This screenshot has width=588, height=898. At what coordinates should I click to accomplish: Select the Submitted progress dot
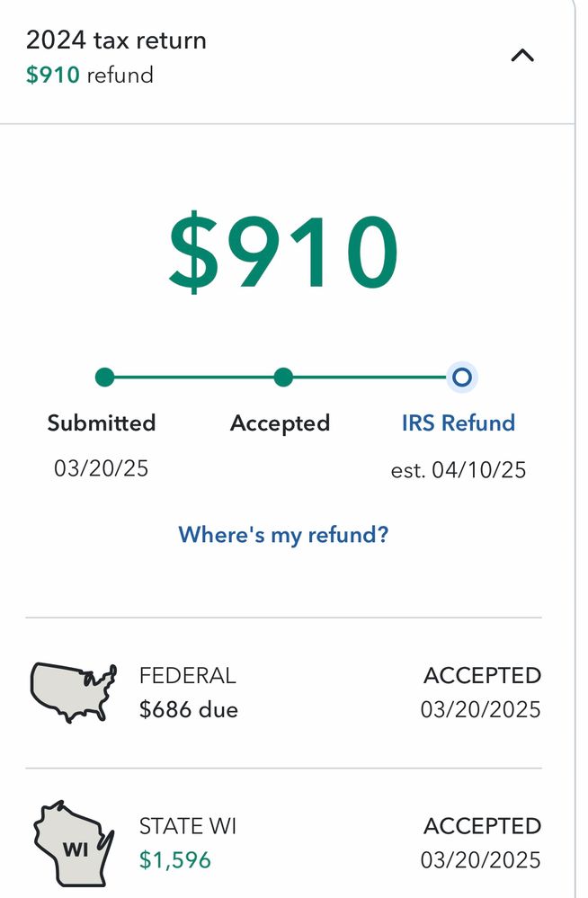[x=104, y=378]
